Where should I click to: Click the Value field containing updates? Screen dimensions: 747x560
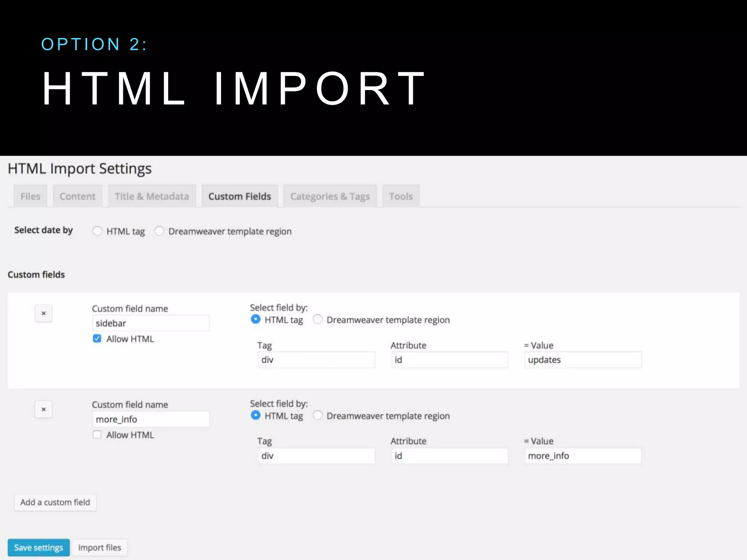(x=582, y=360)
